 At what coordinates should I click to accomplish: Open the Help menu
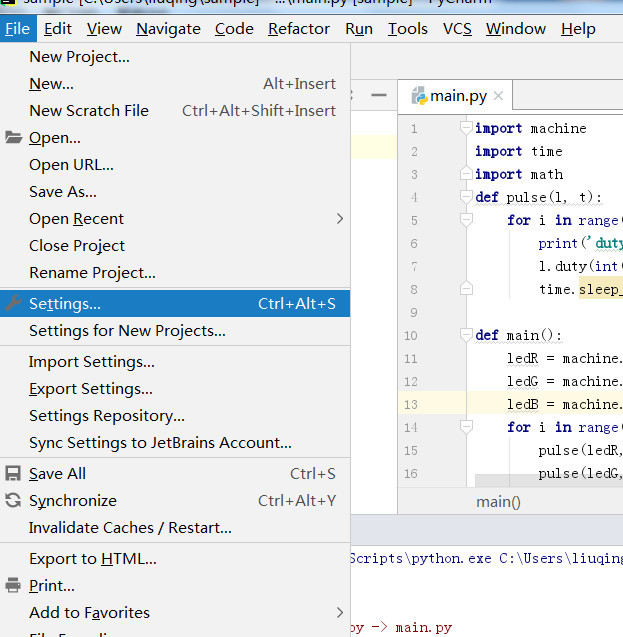click(578, 29)
